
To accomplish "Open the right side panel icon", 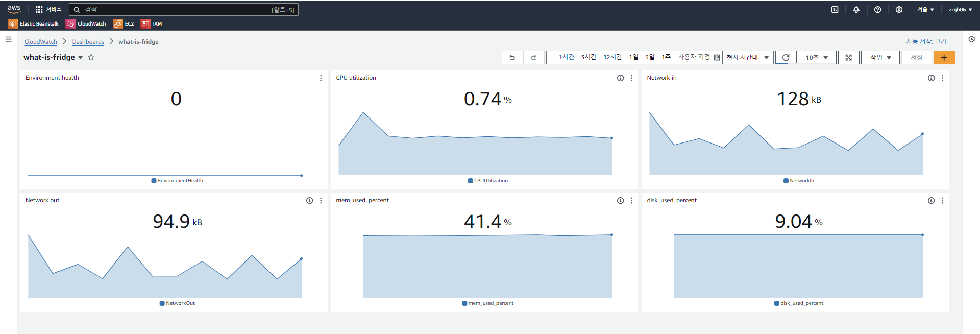I will tap(971, 39).
